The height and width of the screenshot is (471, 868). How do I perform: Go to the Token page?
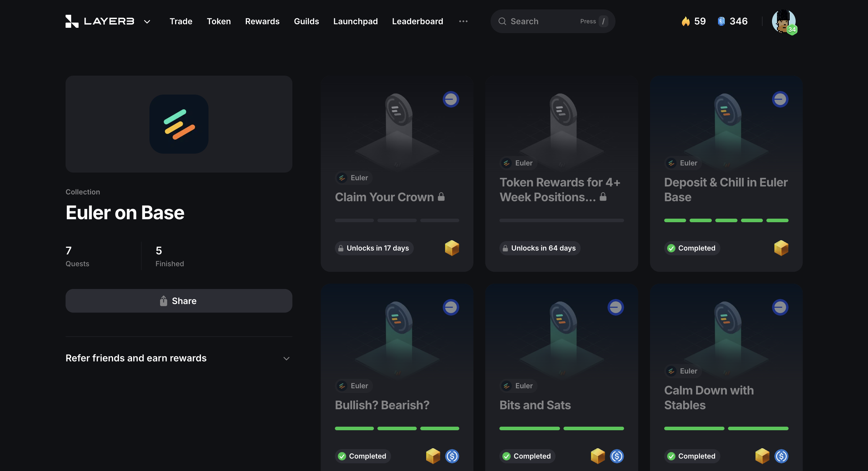point(219,21)
